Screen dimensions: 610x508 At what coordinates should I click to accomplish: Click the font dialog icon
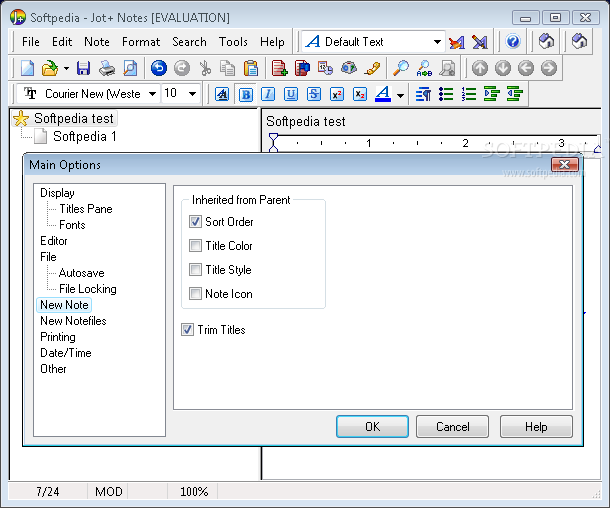click(222, 94)
